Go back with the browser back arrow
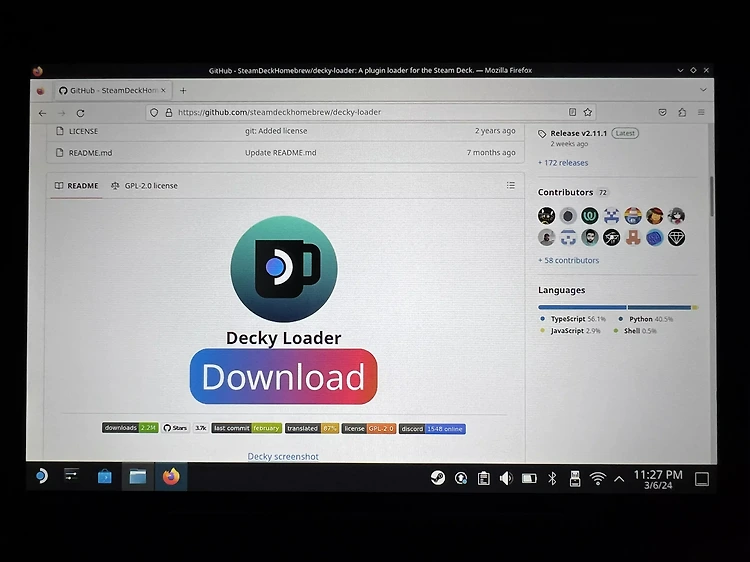 (42, 113)
